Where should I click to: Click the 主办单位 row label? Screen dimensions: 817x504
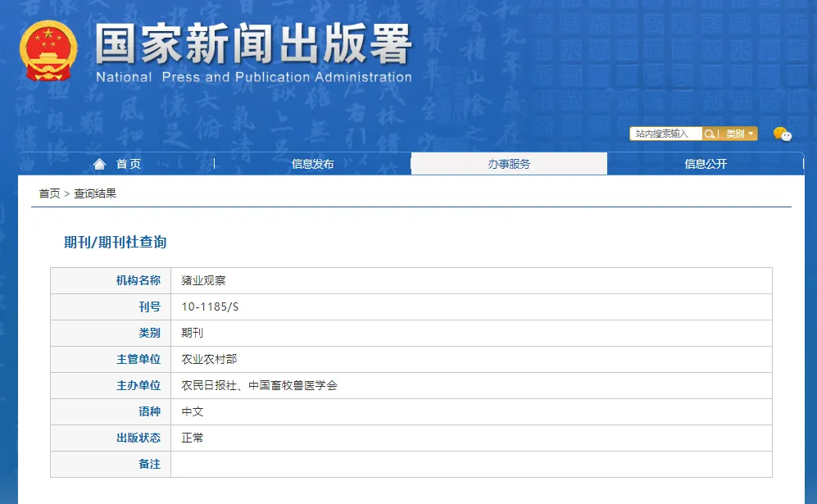138,386
